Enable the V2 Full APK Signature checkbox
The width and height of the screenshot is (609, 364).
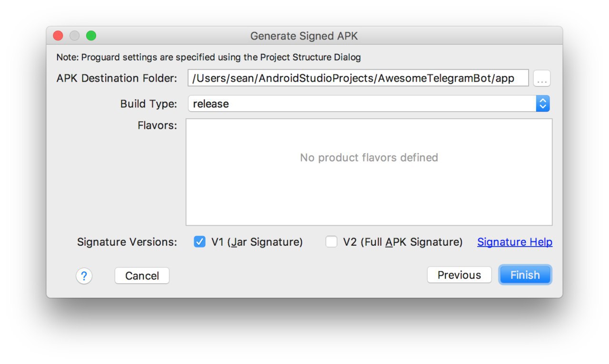click(331, 242)
